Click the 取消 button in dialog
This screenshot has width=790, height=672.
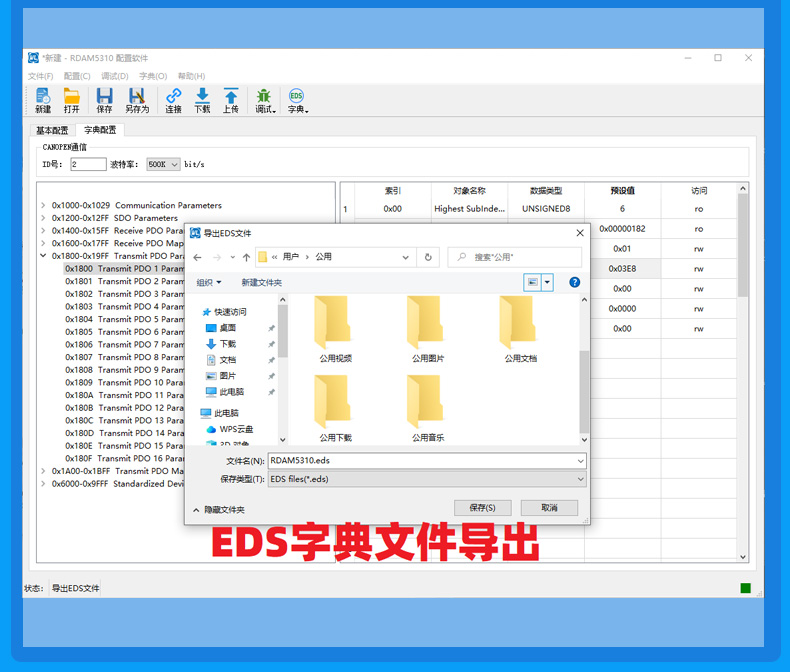(549, 508)
